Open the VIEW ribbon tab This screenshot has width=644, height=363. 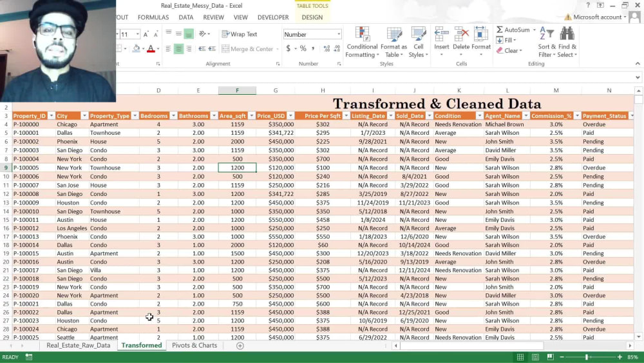[x=241, y=17]
